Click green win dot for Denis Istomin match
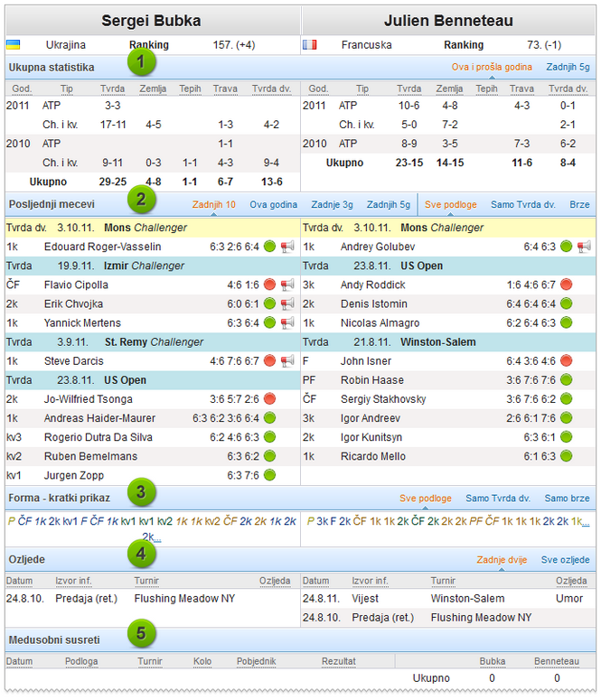The height and width of the screenshot is (700, 601). [566, 303]
